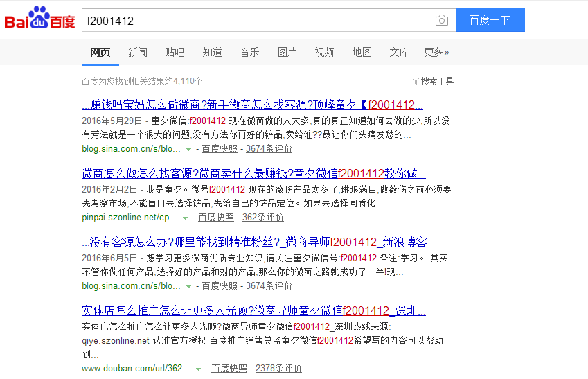Expand arrow beside third result's blog.sina URL

(x=188, y=287)
